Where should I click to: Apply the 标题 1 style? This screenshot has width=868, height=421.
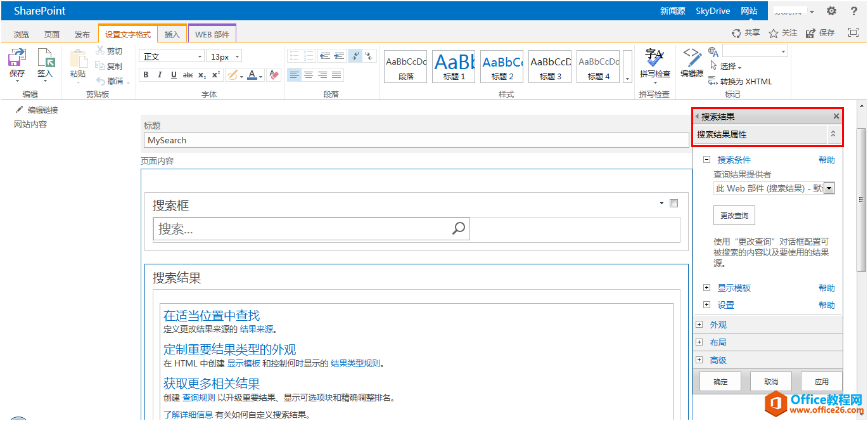pos(454,67)
